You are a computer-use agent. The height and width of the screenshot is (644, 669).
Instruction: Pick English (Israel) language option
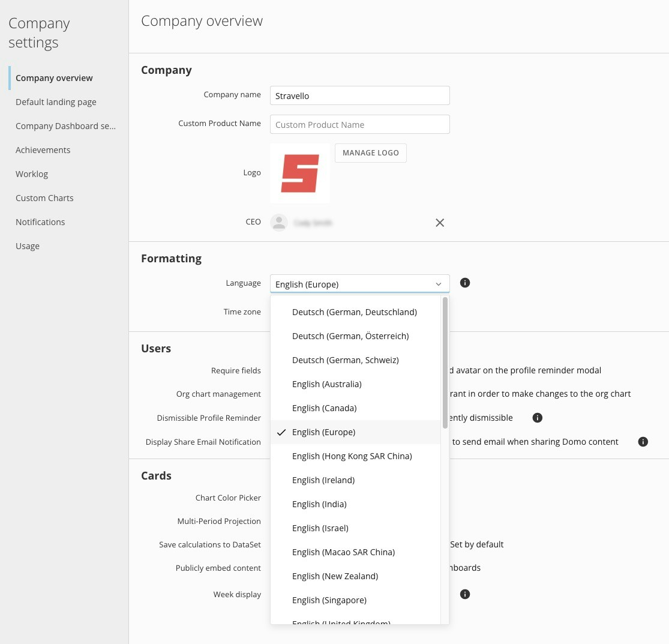point(355,528)
